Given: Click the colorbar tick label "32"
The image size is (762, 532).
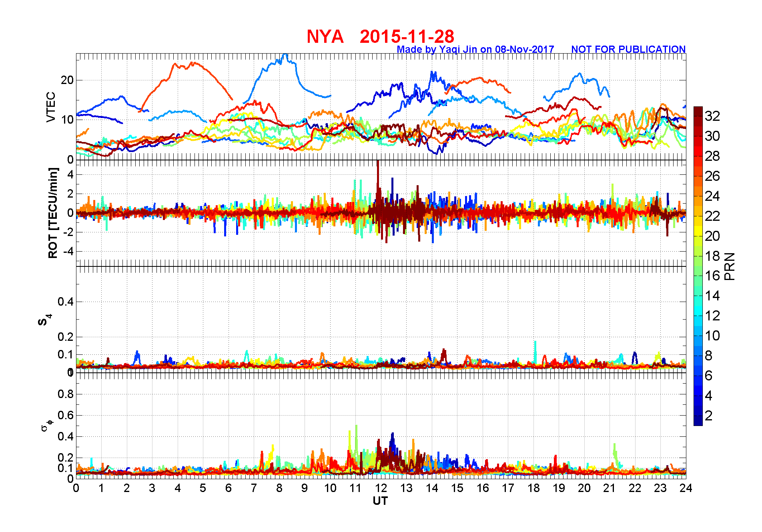Looking at the screenshot, I should tap(712, 116).
